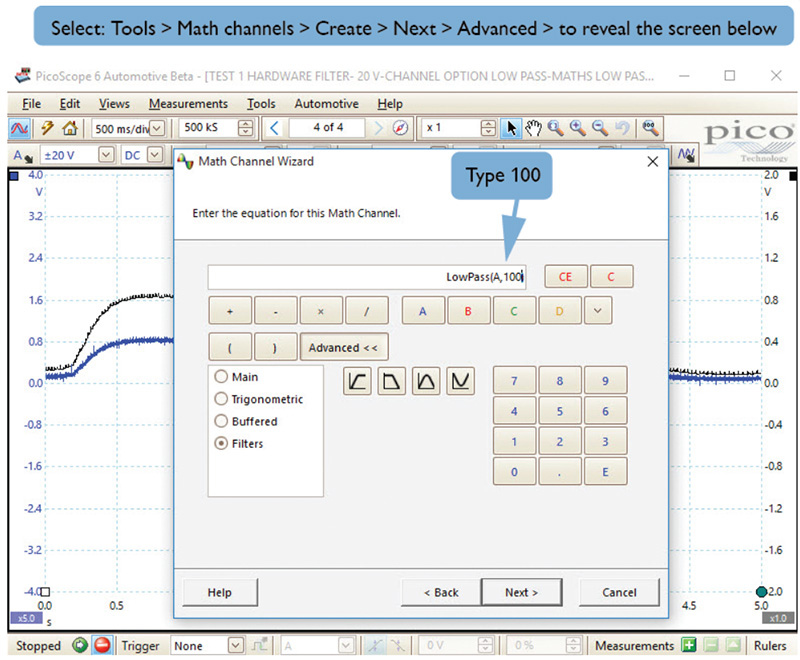Viewport: 800px width, 660px height.
Task: Select the arrow pointer tool
Action: tap(511, 128)
